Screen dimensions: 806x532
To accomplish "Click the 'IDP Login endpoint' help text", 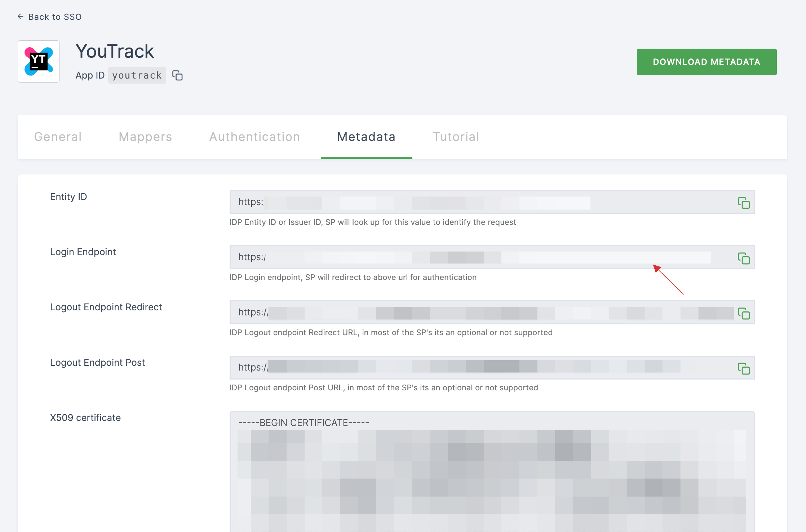I will pyautogui.click(x=353, y=277).
